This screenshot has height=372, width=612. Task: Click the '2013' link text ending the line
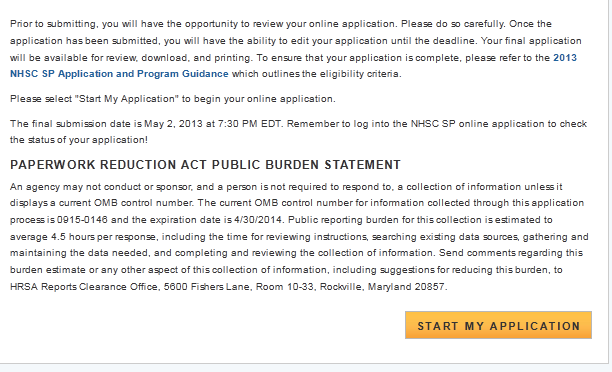[565, 57]
